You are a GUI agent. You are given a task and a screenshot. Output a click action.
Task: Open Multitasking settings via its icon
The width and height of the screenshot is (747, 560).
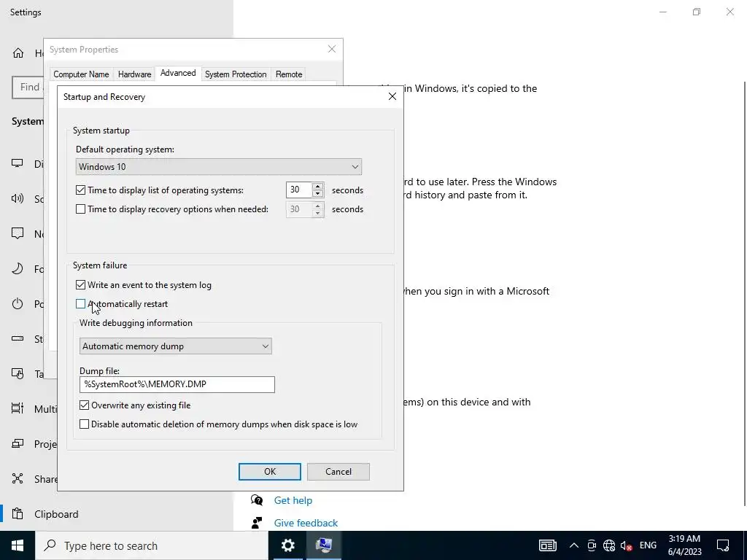[x=18, y=408]
